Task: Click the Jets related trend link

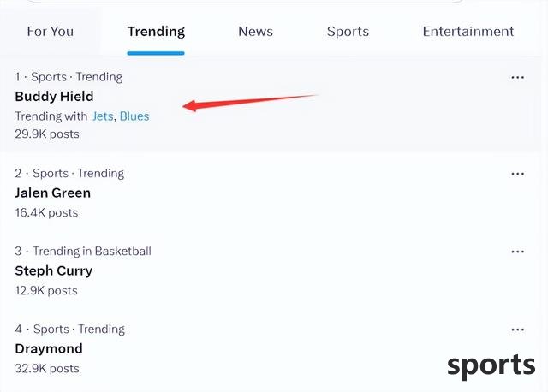Action: [104, 116]
